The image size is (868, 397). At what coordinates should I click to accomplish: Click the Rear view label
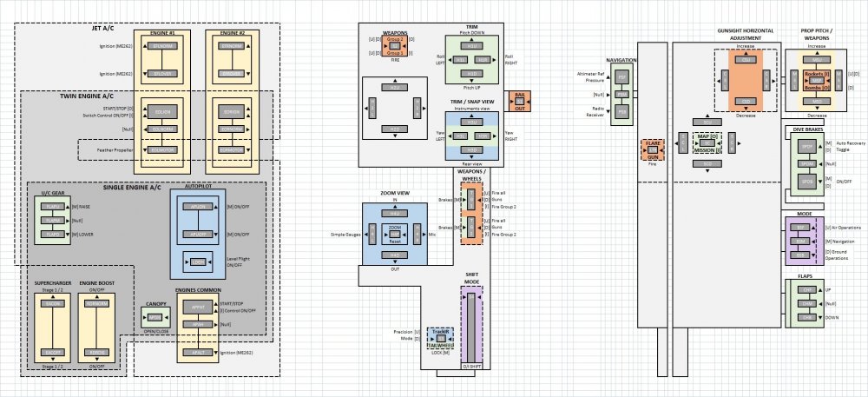point(471,164)
